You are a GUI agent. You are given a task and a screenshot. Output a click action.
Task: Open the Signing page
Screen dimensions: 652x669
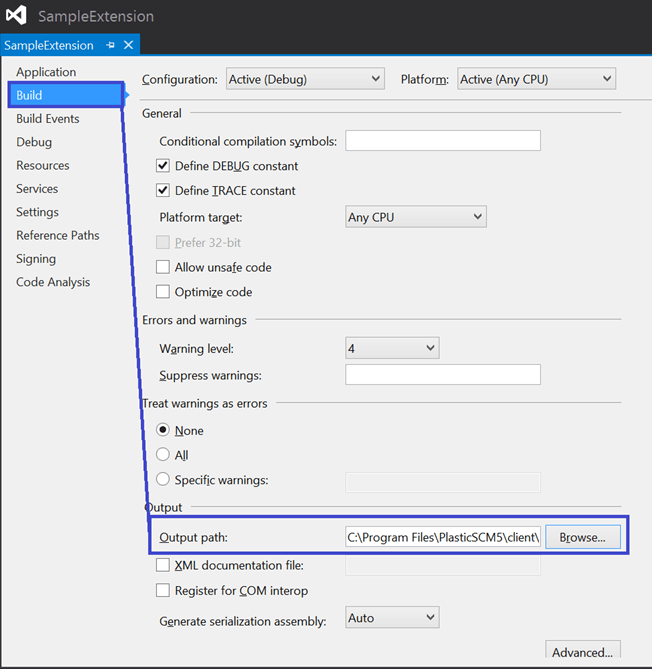click(x=36, y=259)
